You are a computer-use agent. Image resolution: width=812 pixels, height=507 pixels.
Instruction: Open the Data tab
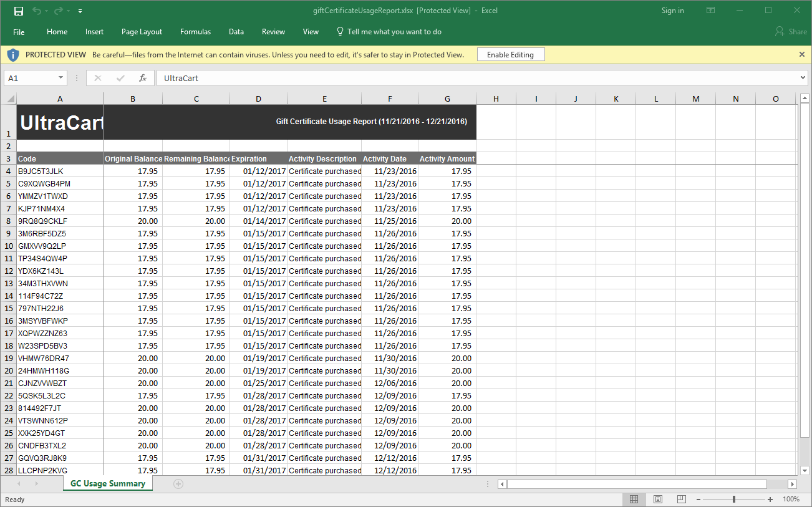[236, 32]
